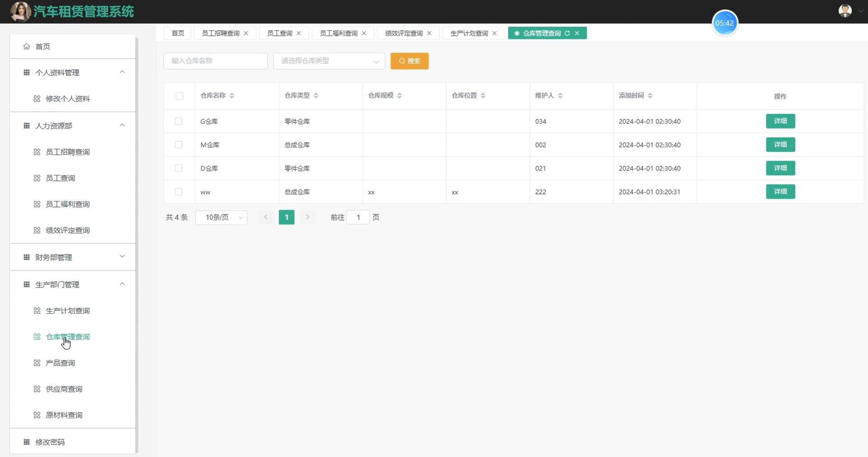This screenshot has height=457, width=868.
Task: Collapse the 生产部门管理 menu section
Action: [x=122, y=284]
